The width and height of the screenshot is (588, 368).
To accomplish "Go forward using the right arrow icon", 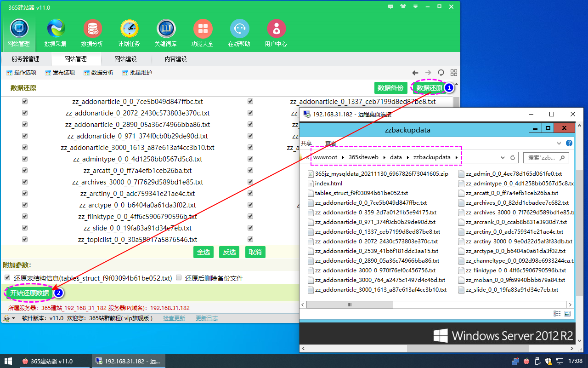I will [x=428, y=73].
